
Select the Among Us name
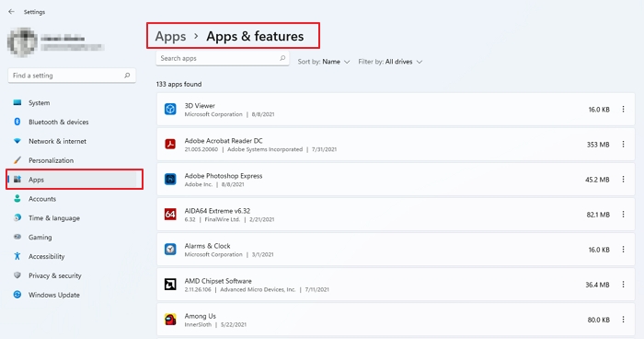200,316
